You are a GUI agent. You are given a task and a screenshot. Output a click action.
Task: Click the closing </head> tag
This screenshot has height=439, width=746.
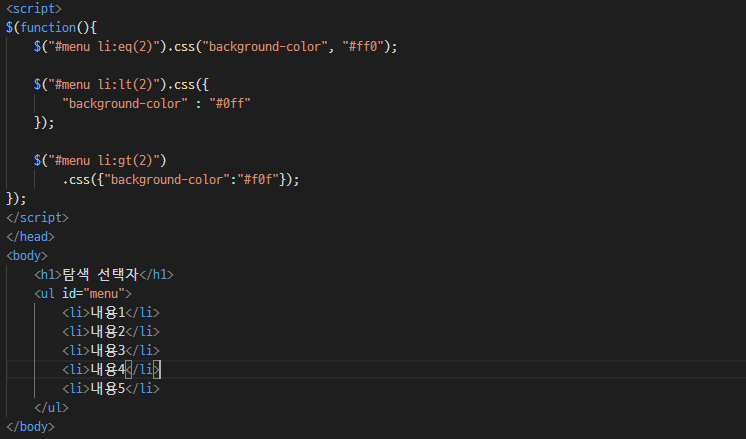coord(30,237)
